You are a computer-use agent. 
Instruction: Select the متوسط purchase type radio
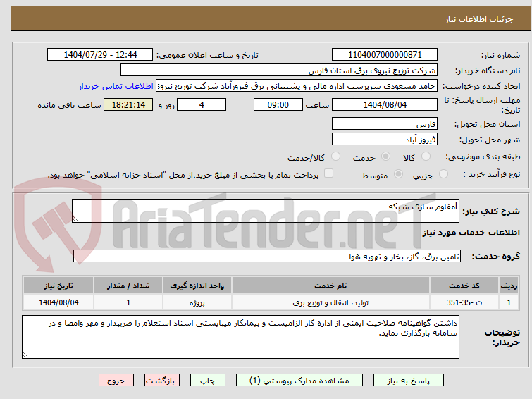398,174
